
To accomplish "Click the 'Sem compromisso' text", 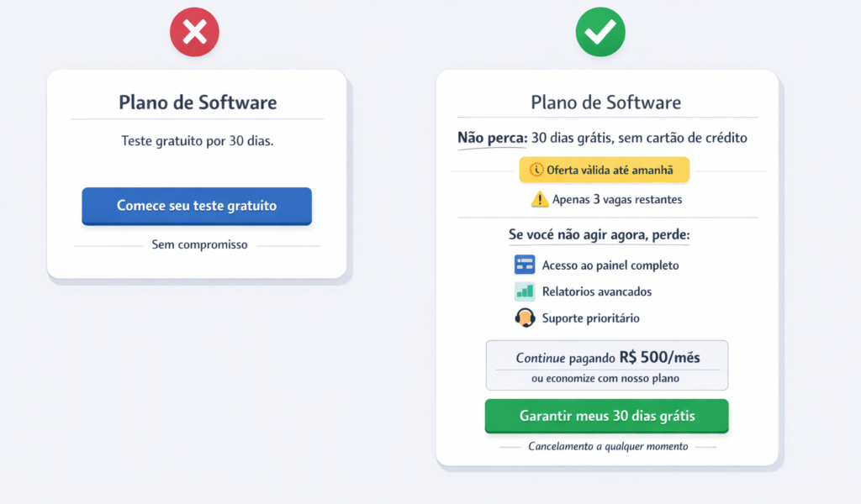I will click(x=199, y=245).
